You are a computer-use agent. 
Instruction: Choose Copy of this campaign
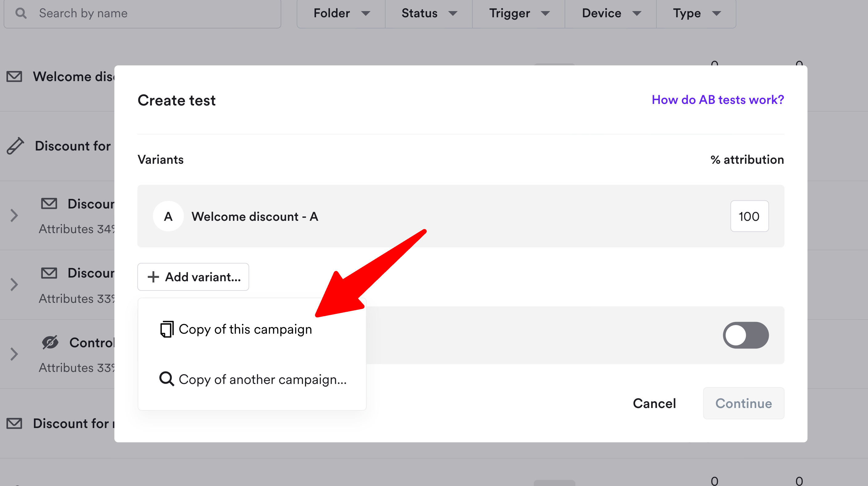click(x=245, y=329)
